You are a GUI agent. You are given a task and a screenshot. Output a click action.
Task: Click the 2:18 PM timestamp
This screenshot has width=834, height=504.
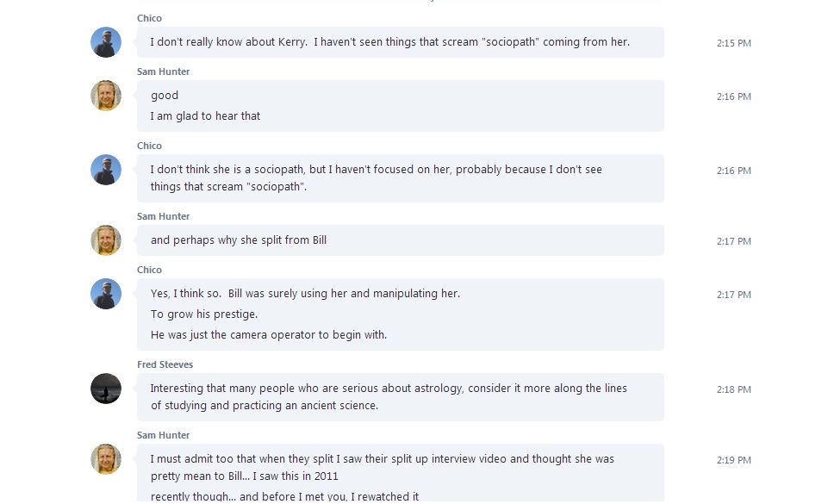point(733,389)
